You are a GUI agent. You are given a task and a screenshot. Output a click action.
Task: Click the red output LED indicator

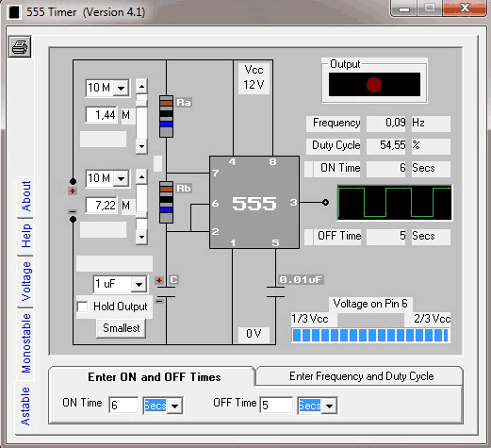click(374, 85)
